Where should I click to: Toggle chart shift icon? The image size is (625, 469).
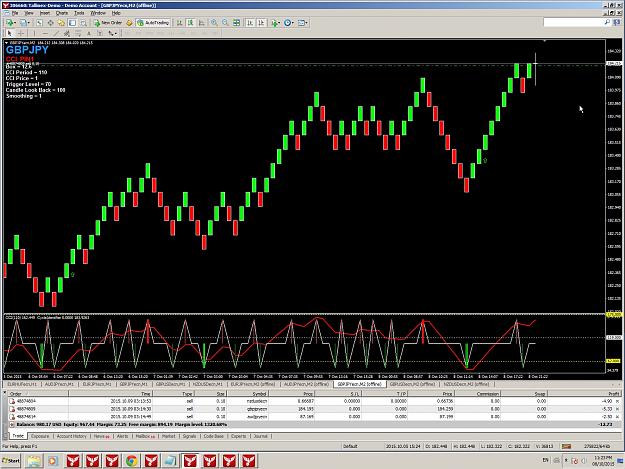[261, 23]
